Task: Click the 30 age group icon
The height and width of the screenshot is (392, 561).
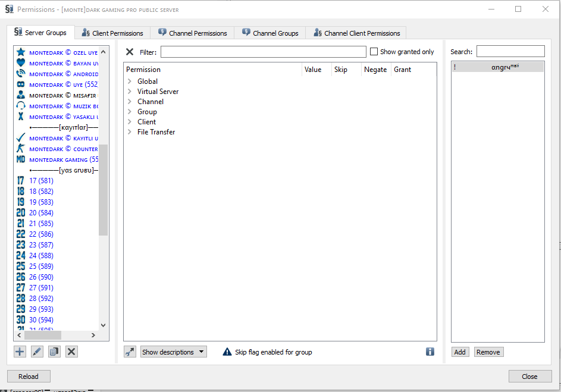Action: point(21,320)
